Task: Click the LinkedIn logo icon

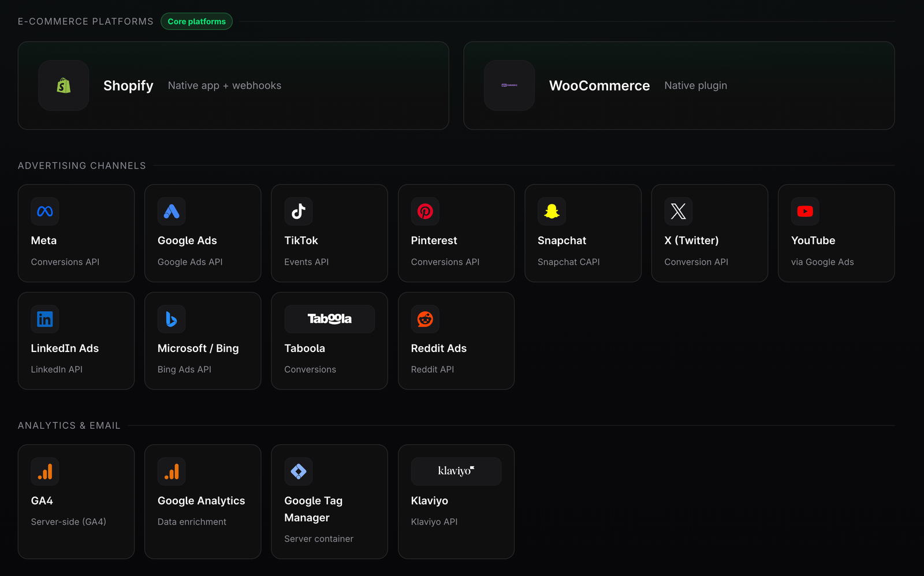Action: pos(45,319)
